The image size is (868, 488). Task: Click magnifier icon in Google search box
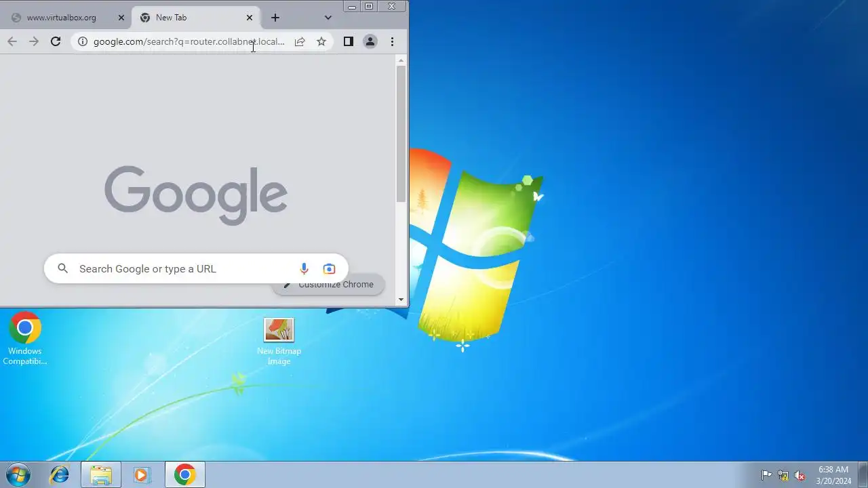(x=63, y=268)
